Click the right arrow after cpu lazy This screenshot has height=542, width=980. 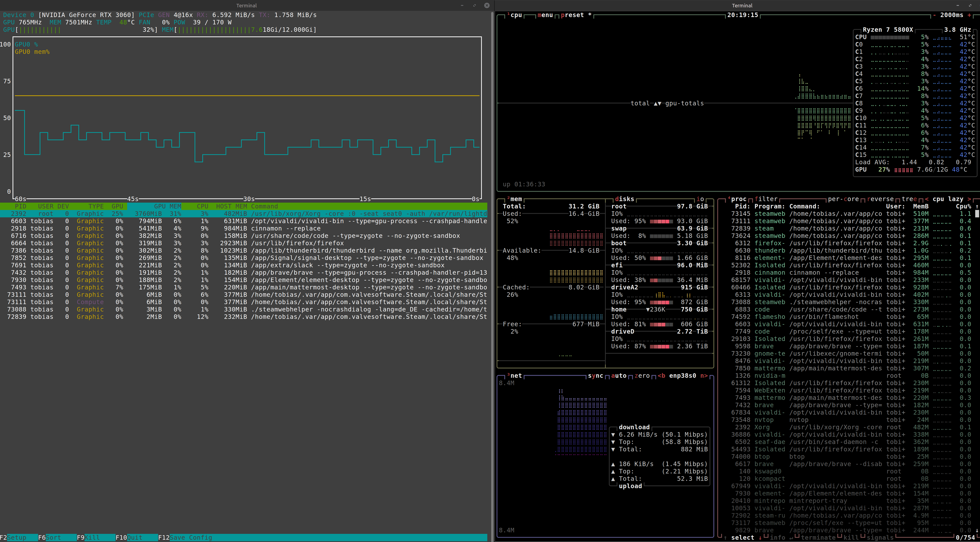coord(969,199)
